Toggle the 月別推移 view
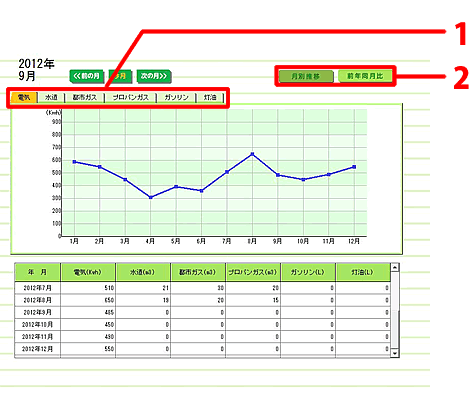The image size is (470, 400). tap(306, 76)
